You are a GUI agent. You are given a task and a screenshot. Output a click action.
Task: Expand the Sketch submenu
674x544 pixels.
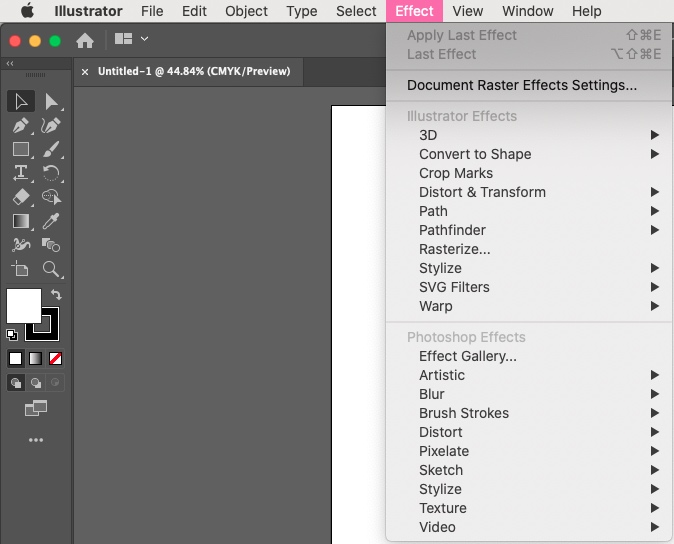pyautogui.click(x=529, y=470)
